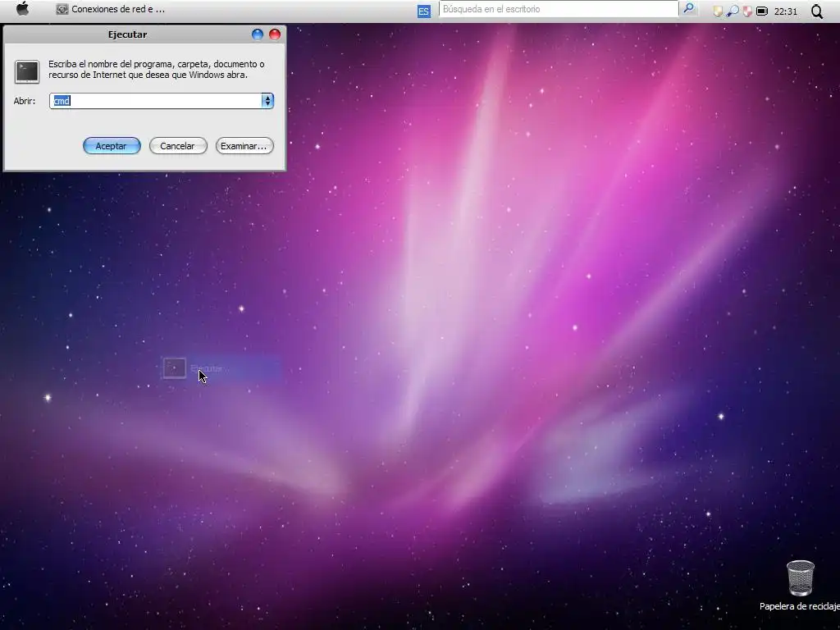Viewport: 840px width, 630px height.
Task: Select the Papelera de reciclaje desktop icon
Action: click(801, 586)
